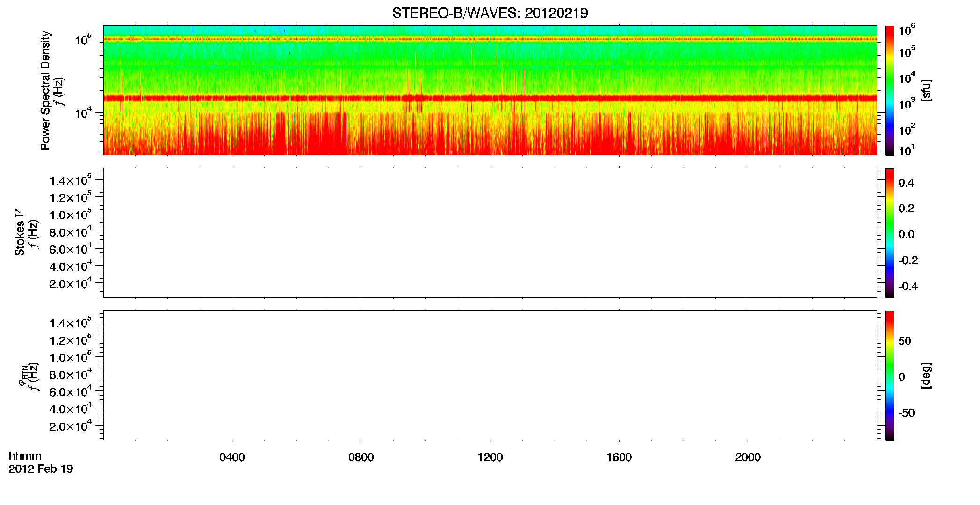Screen dimensions: 980x505
Task: Click the 1200 time tick label
Action: click(x=490, y=457)
